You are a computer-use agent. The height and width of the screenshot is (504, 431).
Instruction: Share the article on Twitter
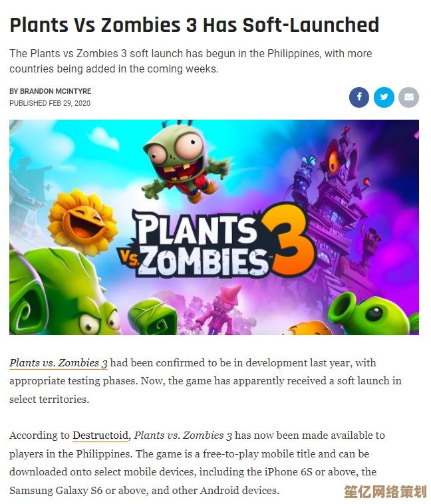pyautogui.click(x=384, y=97)
